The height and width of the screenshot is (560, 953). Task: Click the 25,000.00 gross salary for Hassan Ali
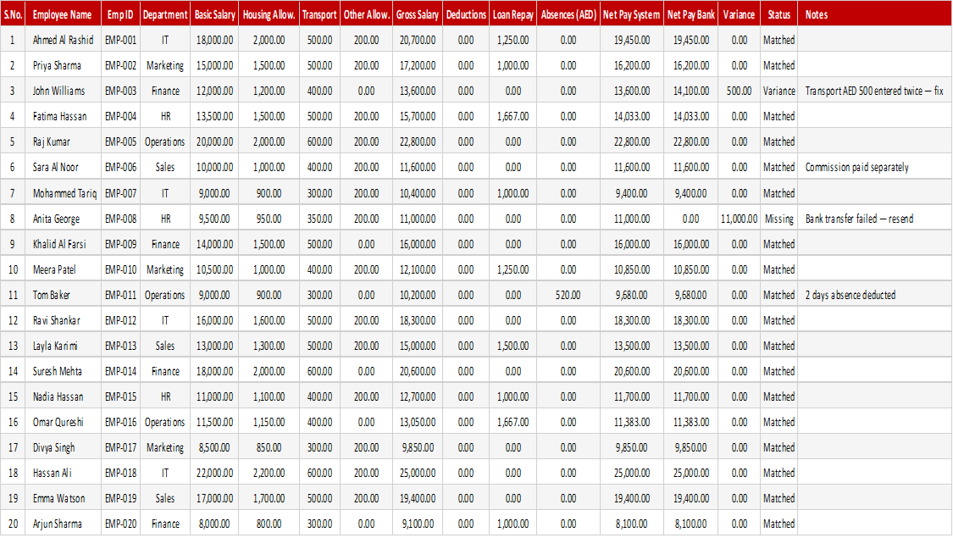click(417, 473)
